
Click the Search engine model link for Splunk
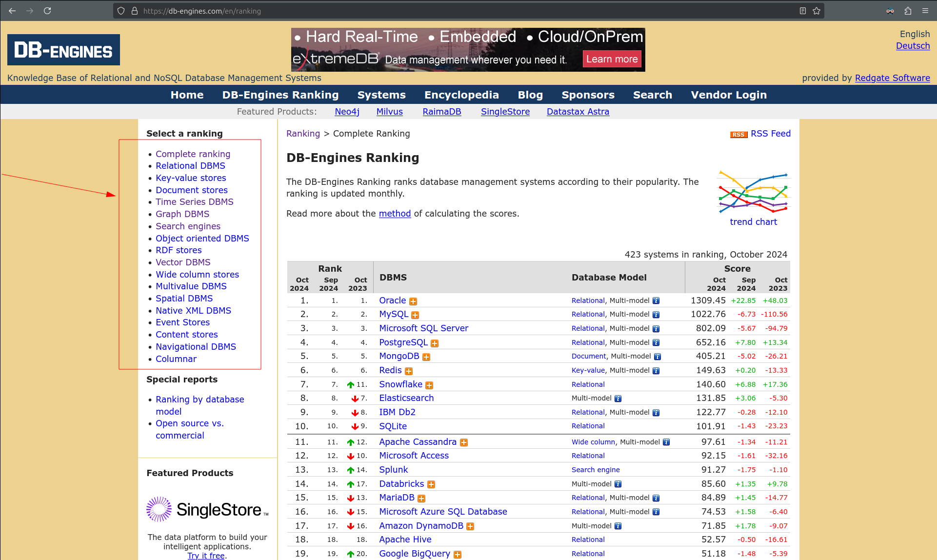(x=596, y=470)
